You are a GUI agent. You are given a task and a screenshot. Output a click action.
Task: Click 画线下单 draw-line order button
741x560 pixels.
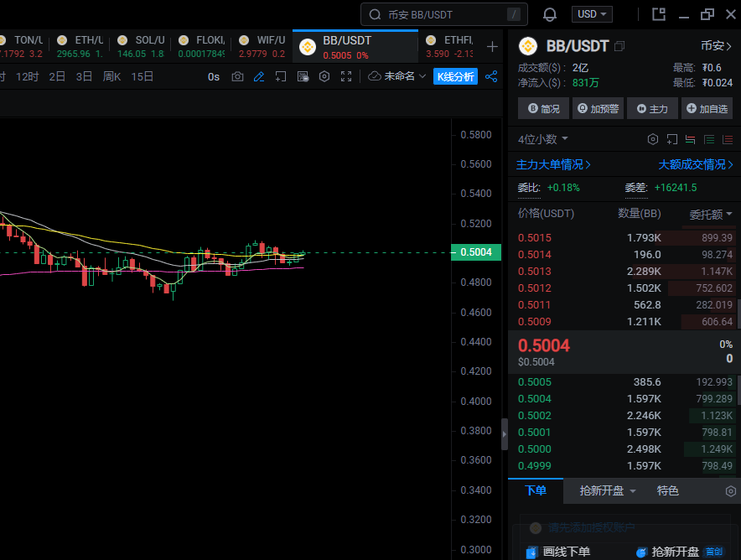[x=558, y=552]
